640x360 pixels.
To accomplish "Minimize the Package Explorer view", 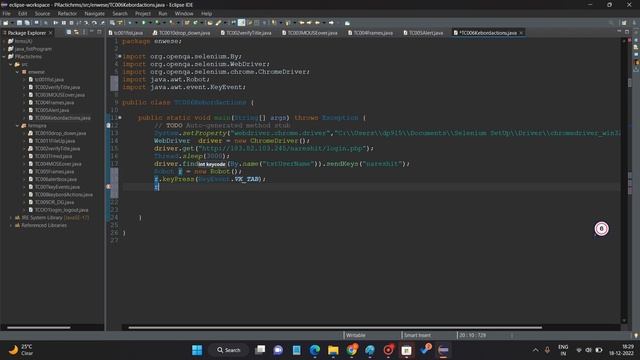I will tap(91, 32).
